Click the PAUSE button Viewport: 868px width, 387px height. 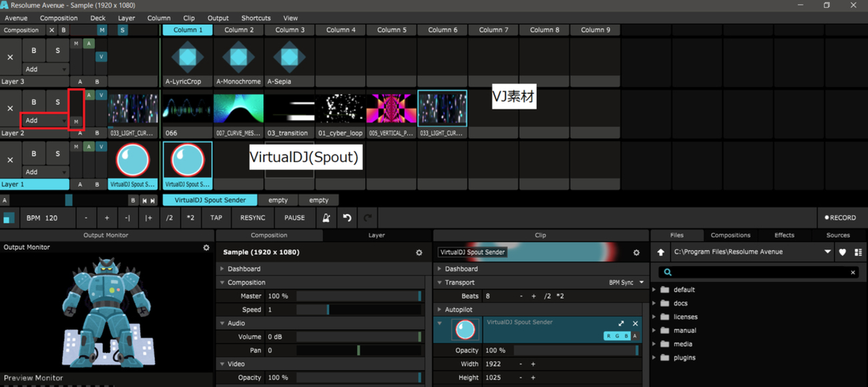[x=294, y=218]
